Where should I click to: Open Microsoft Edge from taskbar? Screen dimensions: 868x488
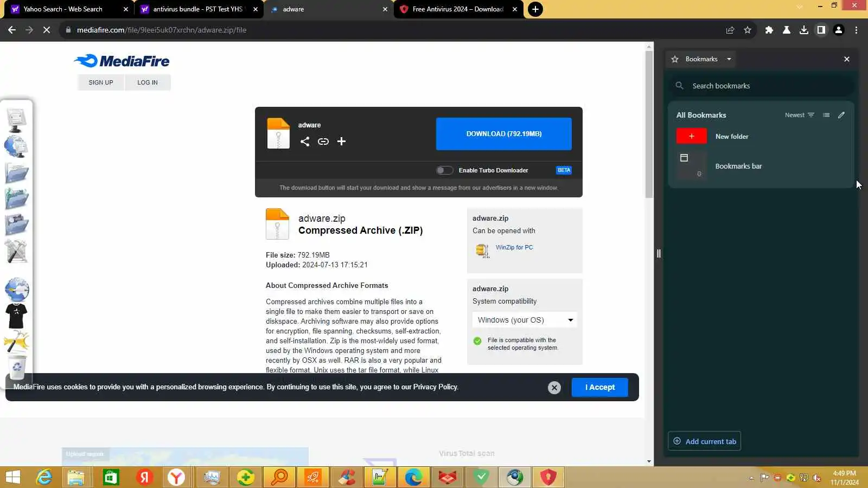(x=413, y=477)
